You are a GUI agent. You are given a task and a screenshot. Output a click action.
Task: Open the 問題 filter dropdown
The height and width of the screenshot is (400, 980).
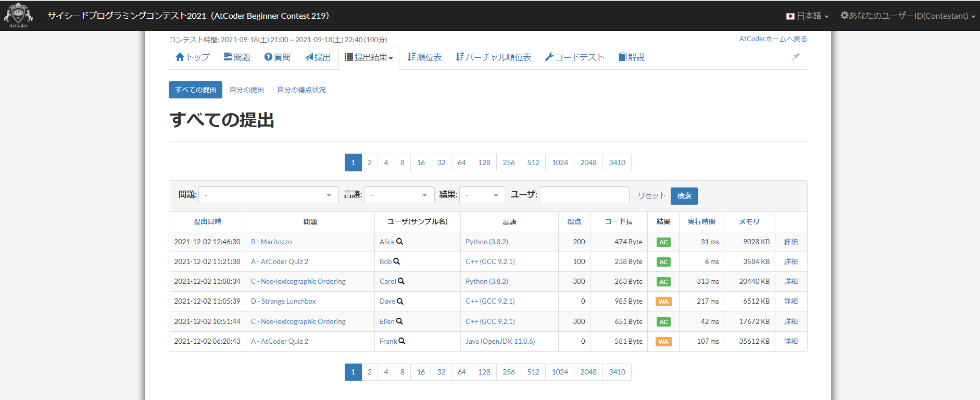coord(268,195)
